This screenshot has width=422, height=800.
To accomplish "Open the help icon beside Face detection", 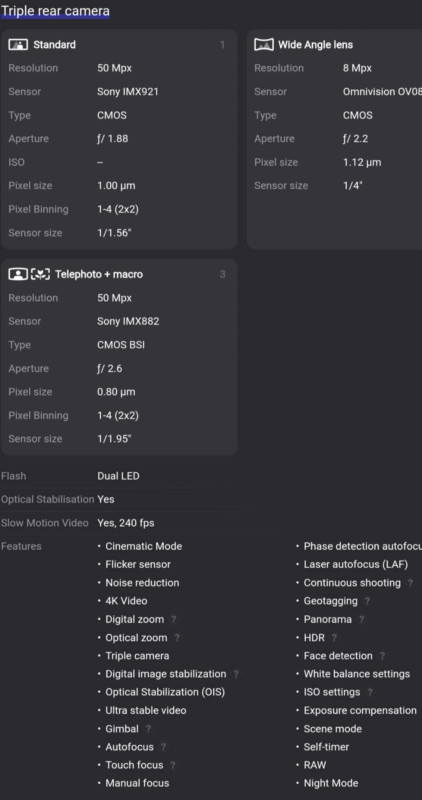I will coord(382,656).
